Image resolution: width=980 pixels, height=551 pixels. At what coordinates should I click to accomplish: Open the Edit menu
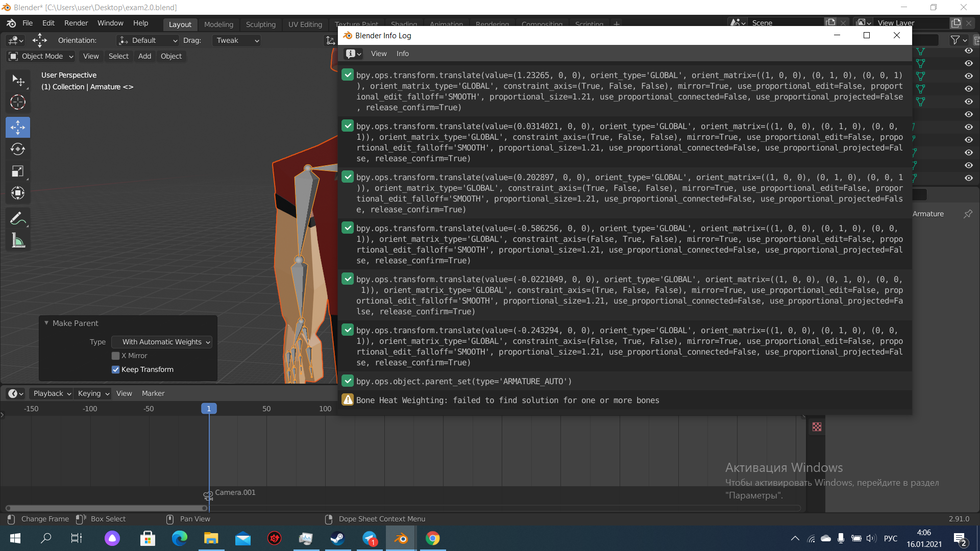[x=48, y=23]
